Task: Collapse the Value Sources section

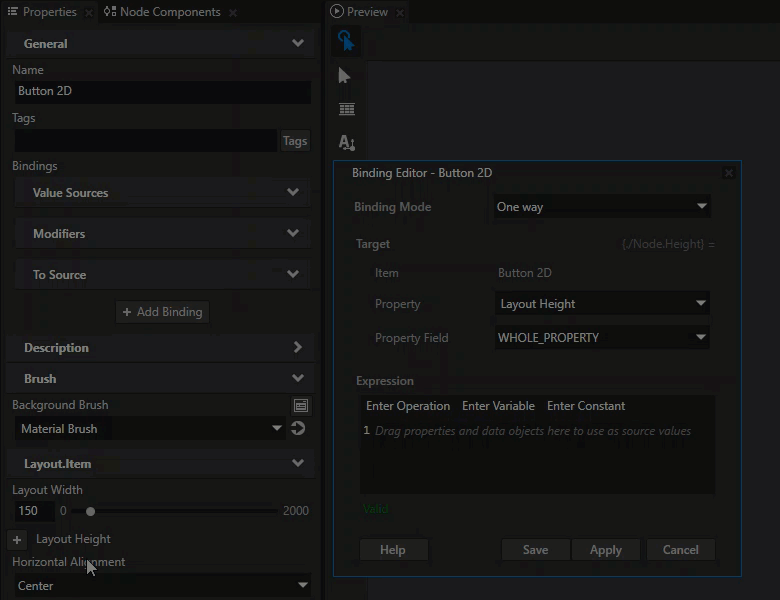Action: tap(293, 192)
